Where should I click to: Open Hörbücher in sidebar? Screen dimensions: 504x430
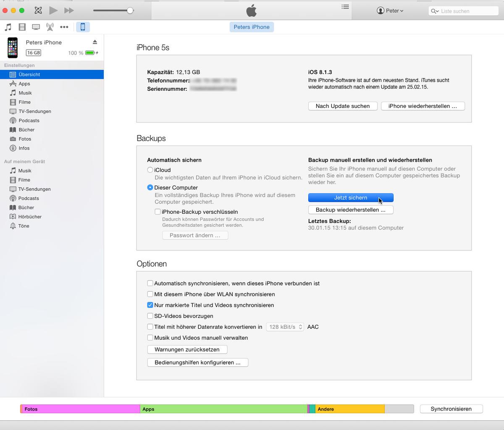[x=52, y=217]
